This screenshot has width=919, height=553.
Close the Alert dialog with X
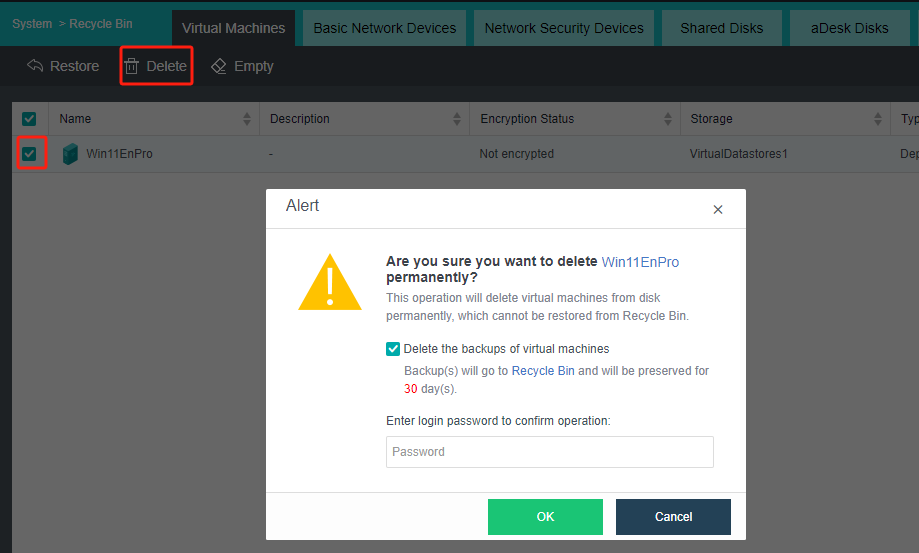717,210
